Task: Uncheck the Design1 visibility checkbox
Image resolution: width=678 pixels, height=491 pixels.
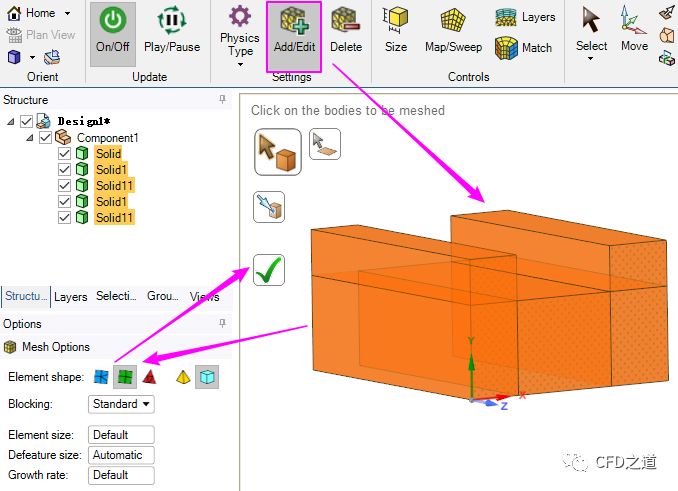Action: (x=26, y=121)
